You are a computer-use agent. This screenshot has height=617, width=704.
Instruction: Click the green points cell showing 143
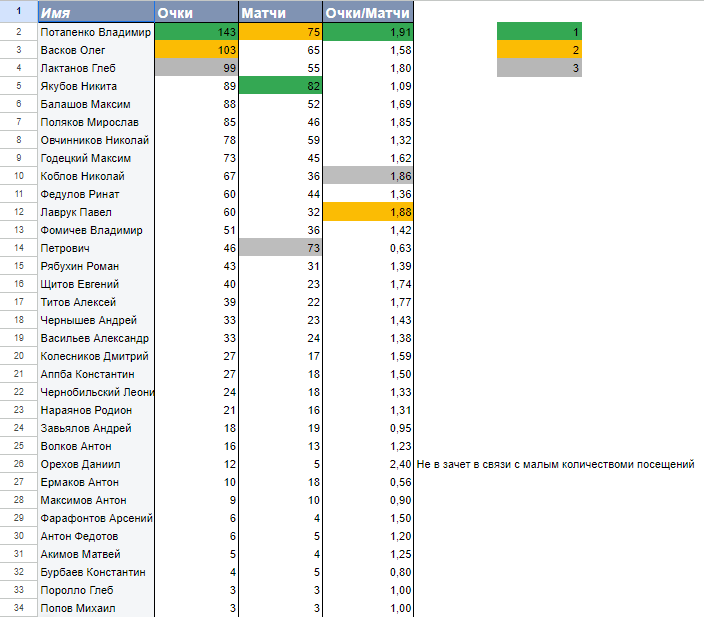(196, 32)
